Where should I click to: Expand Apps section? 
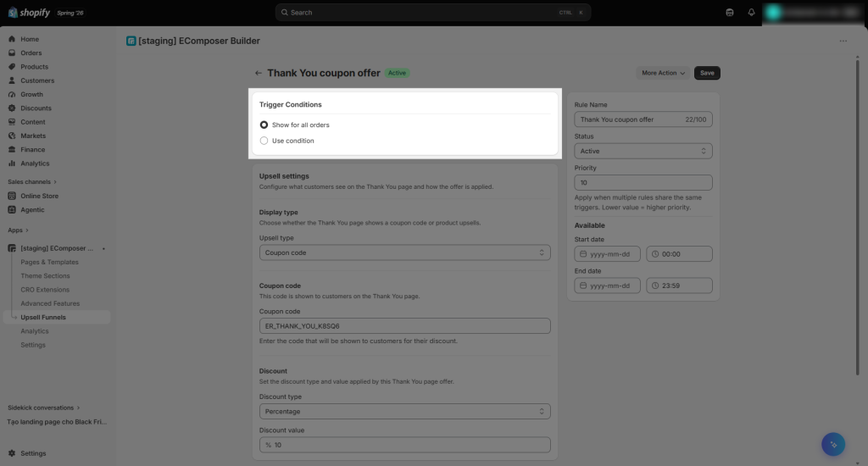tap(19, 230)
